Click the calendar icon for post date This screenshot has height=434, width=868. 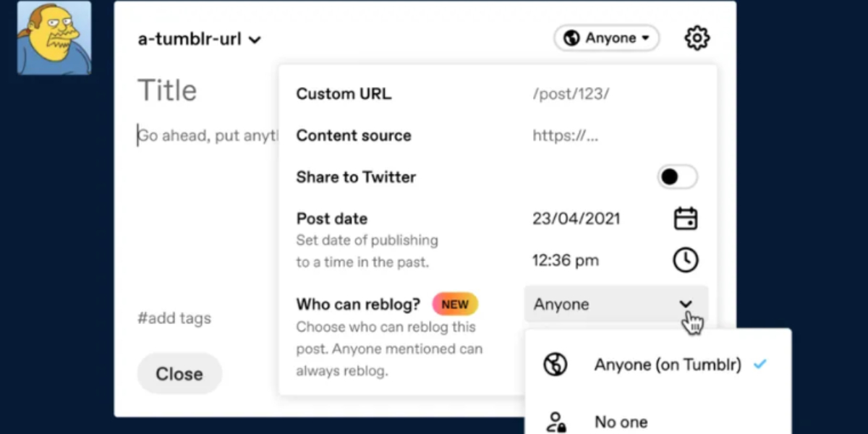(x=685, y=218)
